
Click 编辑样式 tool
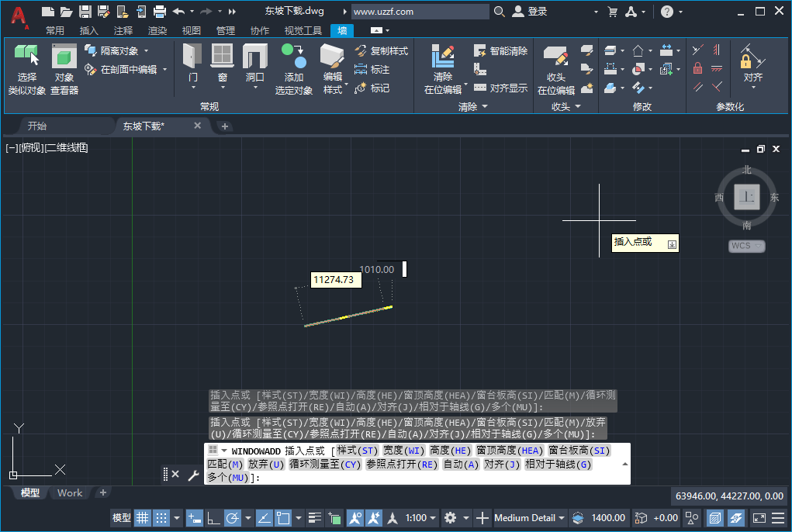click(x=333, y=69)
